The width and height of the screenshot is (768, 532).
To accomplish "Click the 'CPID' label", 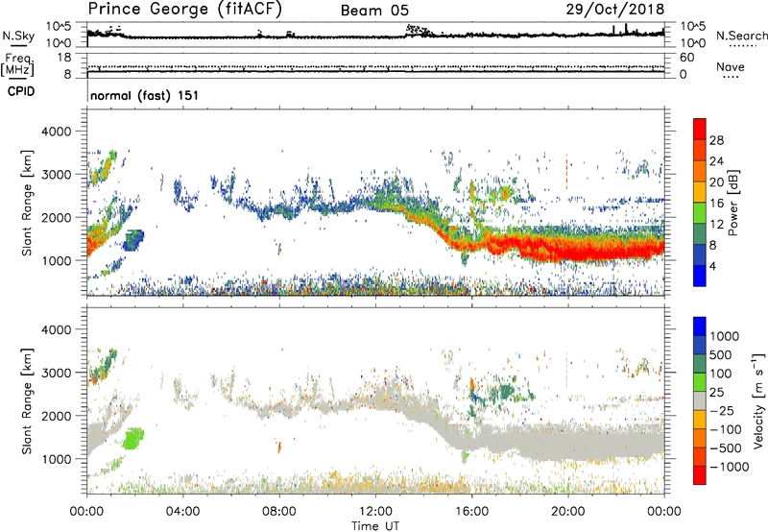I will (x=21, y=91).
